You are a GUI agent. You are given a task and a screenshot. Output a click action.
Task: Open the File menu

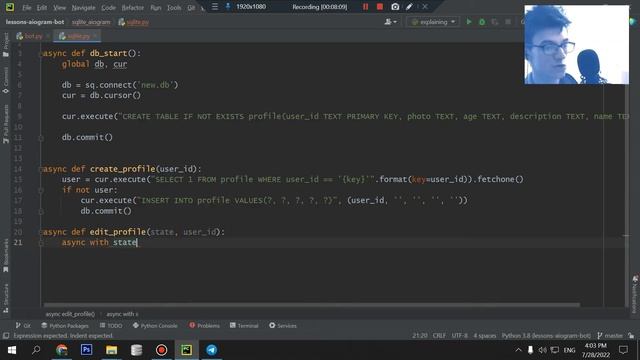pyautogui.click(x=27, y=8)
